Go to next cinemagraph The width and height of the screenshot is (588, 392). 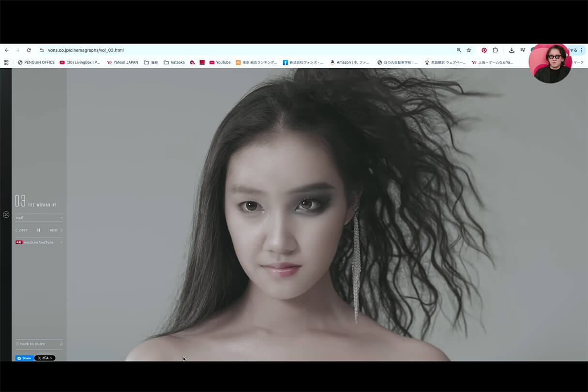[56, 230]
